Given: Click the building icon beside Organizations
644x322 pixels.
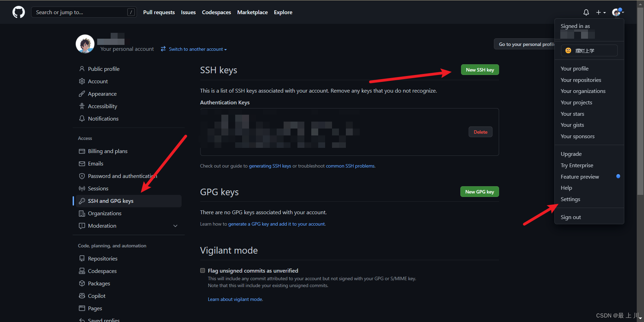Looking at the screenshot, I should pos(82,213).
